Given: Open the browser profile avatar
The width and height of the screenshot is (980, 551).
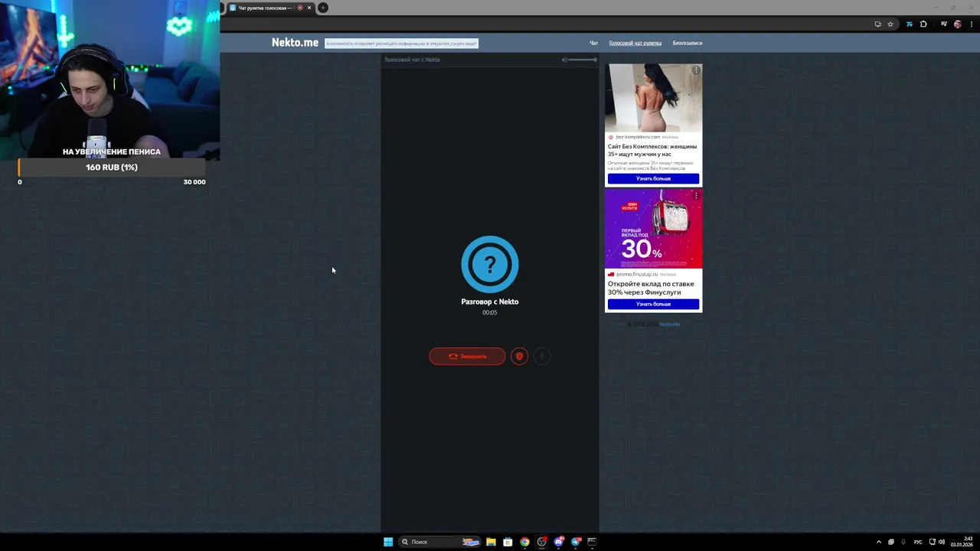Looking at the screenshot, I should 958,24.
